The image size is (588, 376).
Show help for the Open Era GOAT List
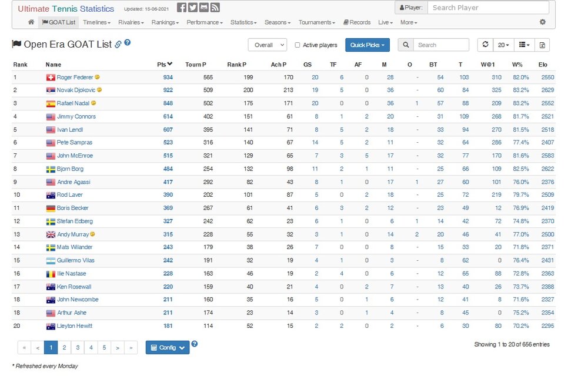(128, 42)
